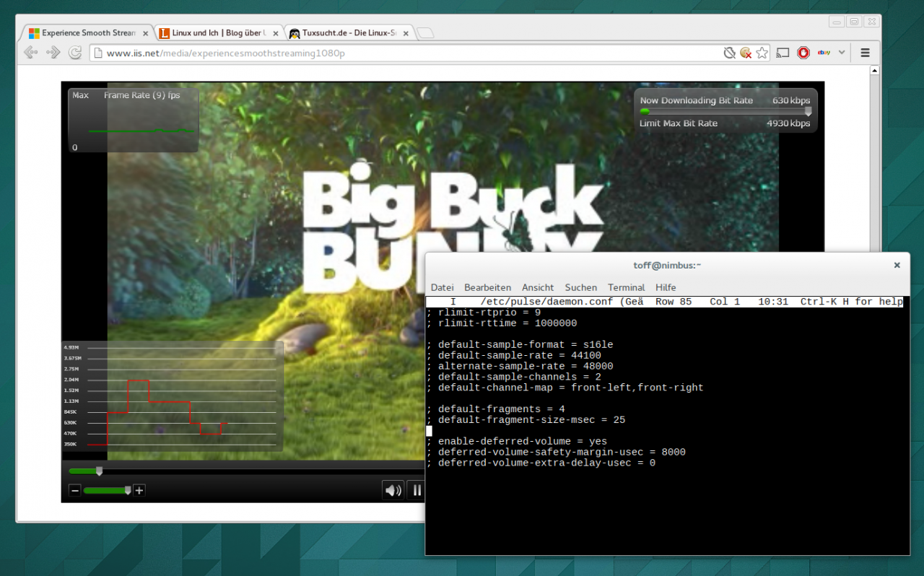Expand the hidden extensions chevron

842,53
